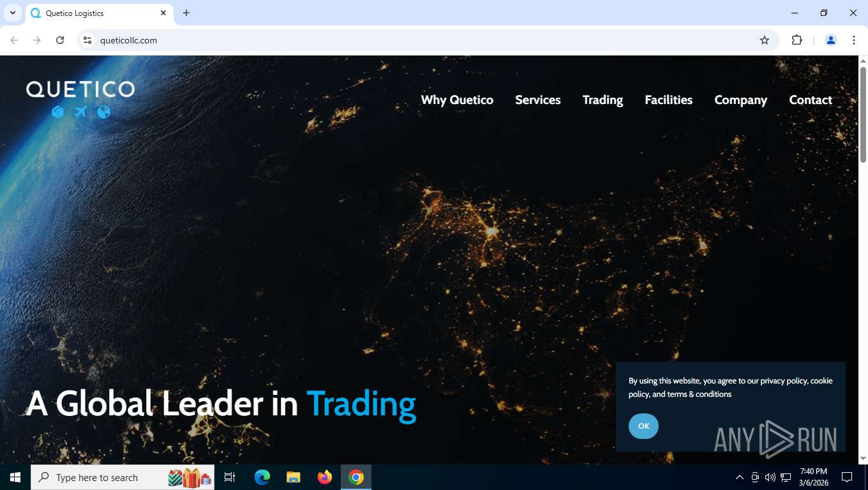Reload the page

[x=60, y=40]
